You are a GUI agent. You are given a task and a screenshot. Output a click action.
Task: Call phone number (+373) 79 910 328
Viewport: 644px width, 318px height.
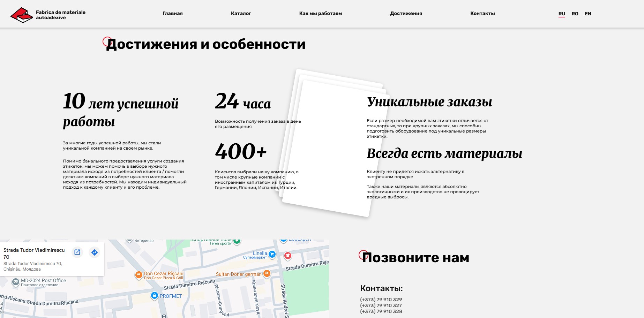coord(381,311)
